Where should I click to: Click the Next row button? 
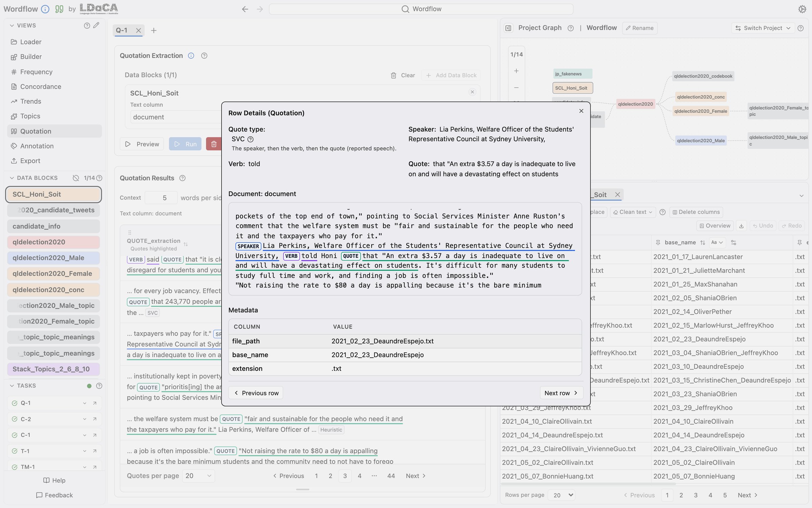click(x=561, y=393)
